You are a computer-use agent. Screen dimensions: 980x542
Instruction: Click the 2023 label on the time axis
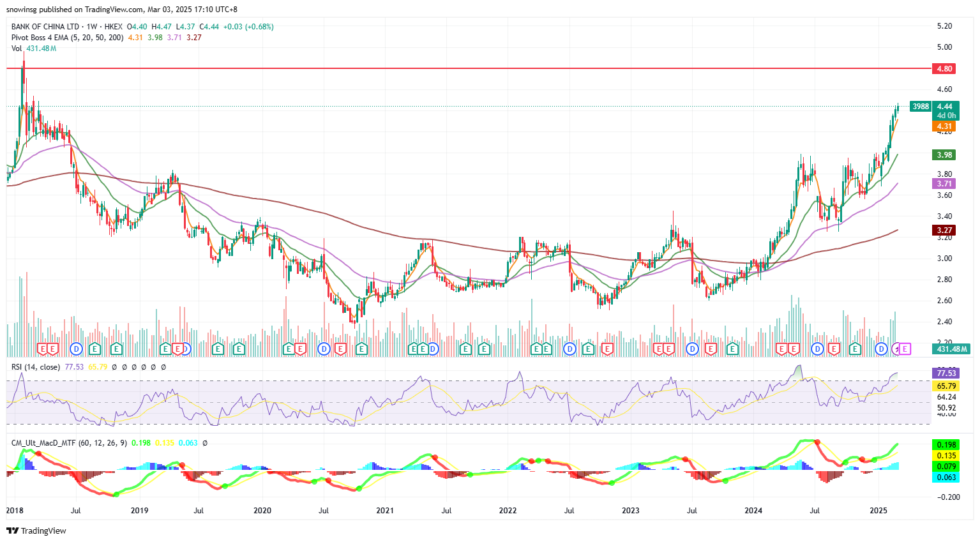[x=631, y=511]
